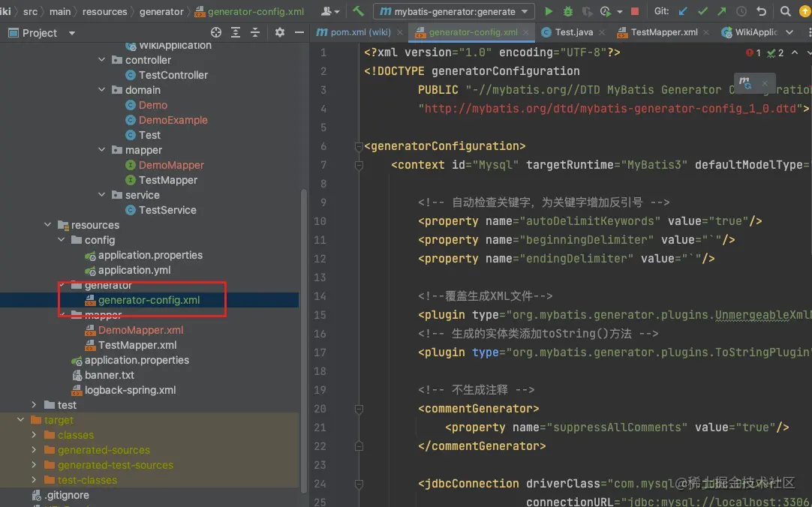The width and height of the screenshot is (812, 507).
Task: Close the generator-config.xml tab
Action: (526, 32)
